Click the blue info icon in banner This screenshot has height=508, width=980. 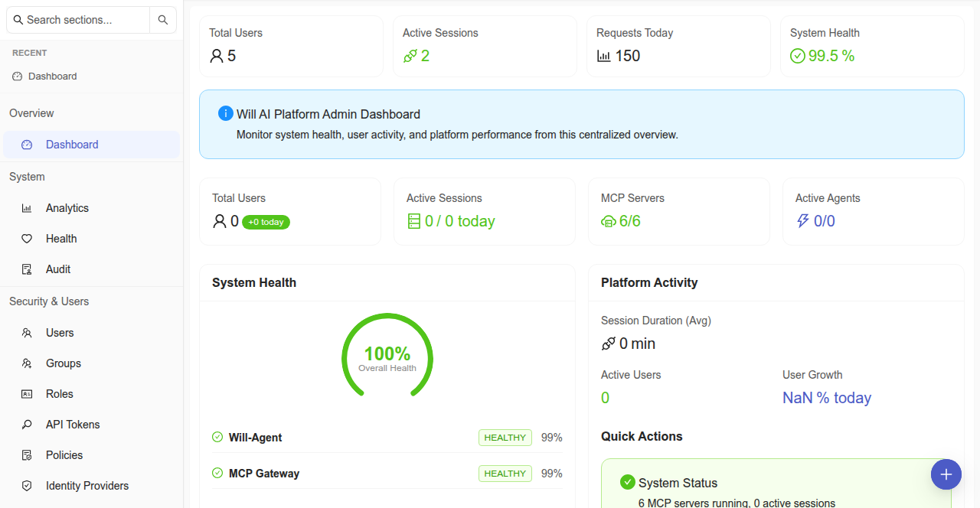(226, 113)
